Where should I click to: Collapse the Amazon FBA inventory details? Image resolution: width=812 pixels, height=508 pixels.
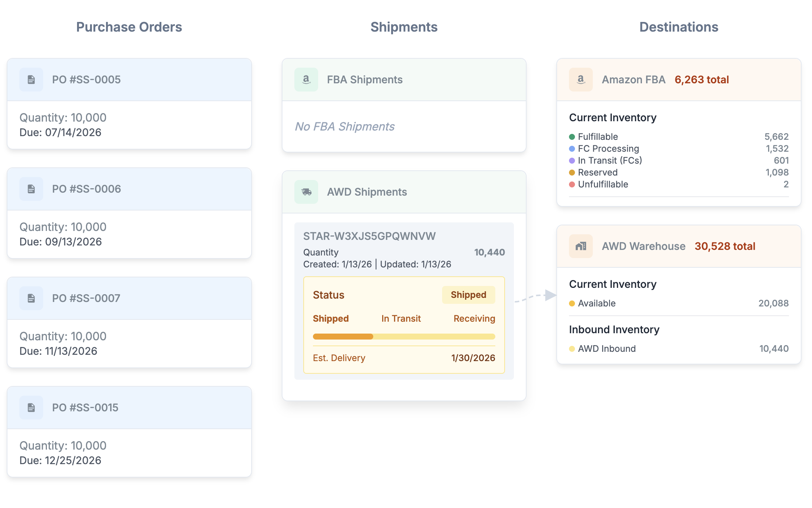633,79
